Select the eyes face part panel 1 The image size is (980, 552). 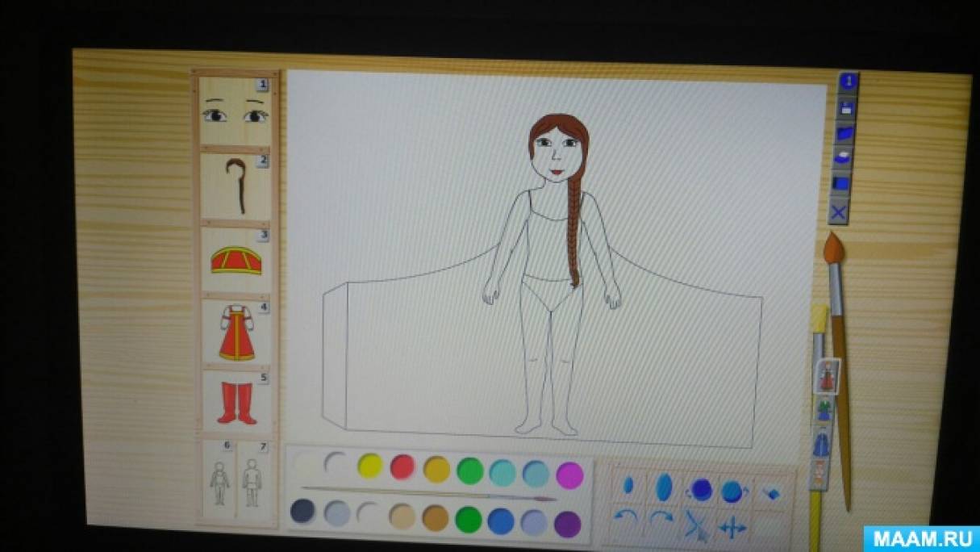coord(235,111)
